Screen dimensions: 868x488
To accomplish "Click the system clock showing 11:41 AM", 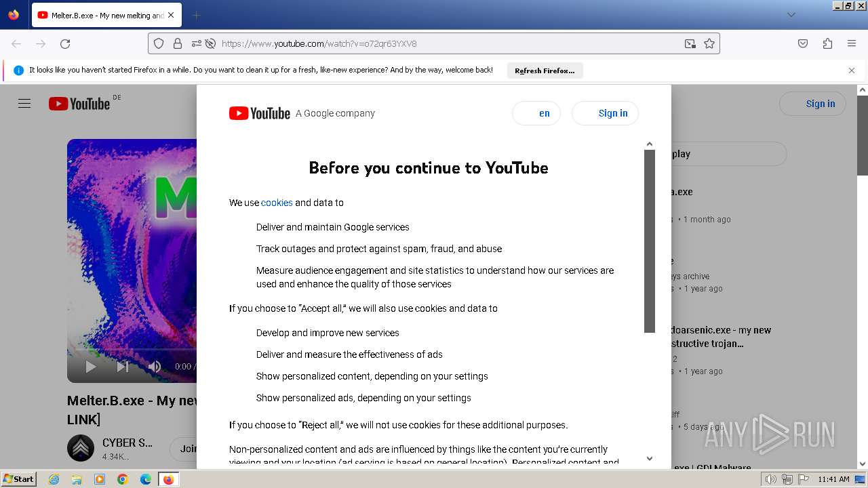I will click(x=833, y=479).
